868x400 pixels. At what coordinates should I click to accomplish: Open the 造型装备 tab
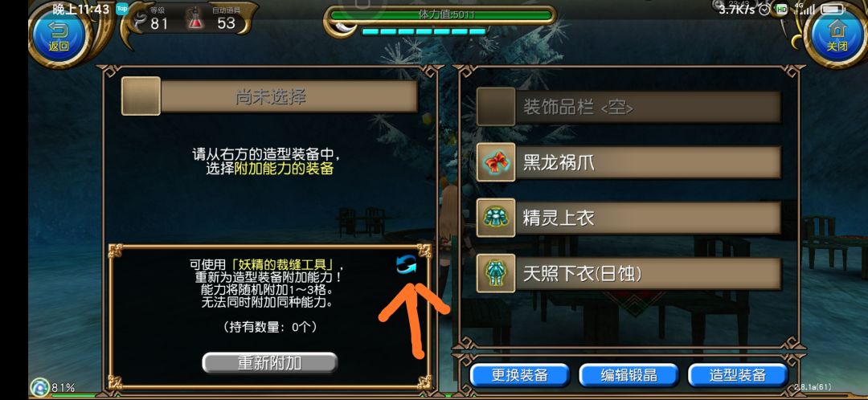pyautogui.click(x=737, y=375)
